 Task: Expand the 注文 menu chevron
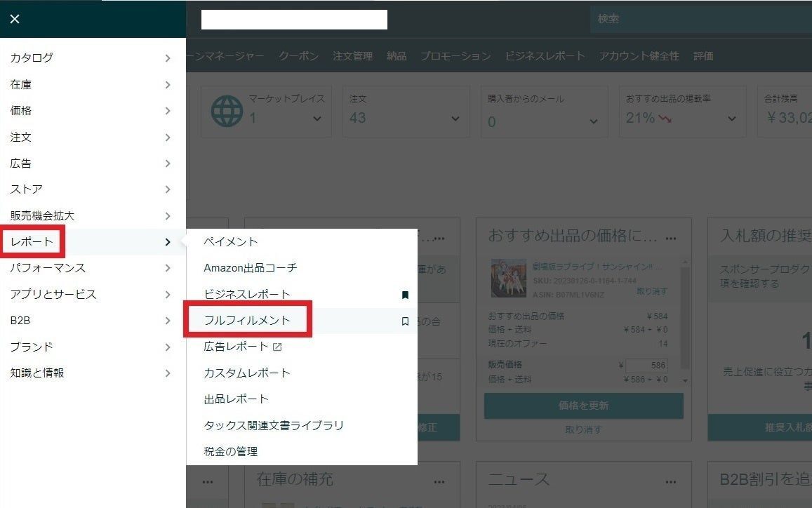(167, 138)
